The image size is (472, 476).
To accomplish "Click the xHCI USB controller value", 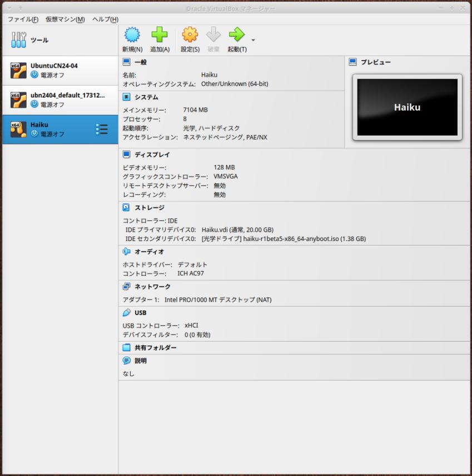I will [x=191, y=325].
